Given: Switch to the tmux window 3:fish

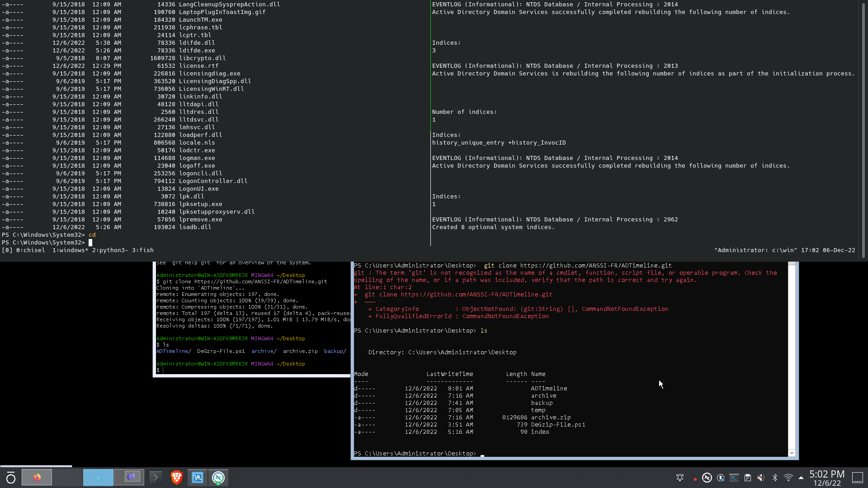Looking at the screenshot, I should [142, 250].
